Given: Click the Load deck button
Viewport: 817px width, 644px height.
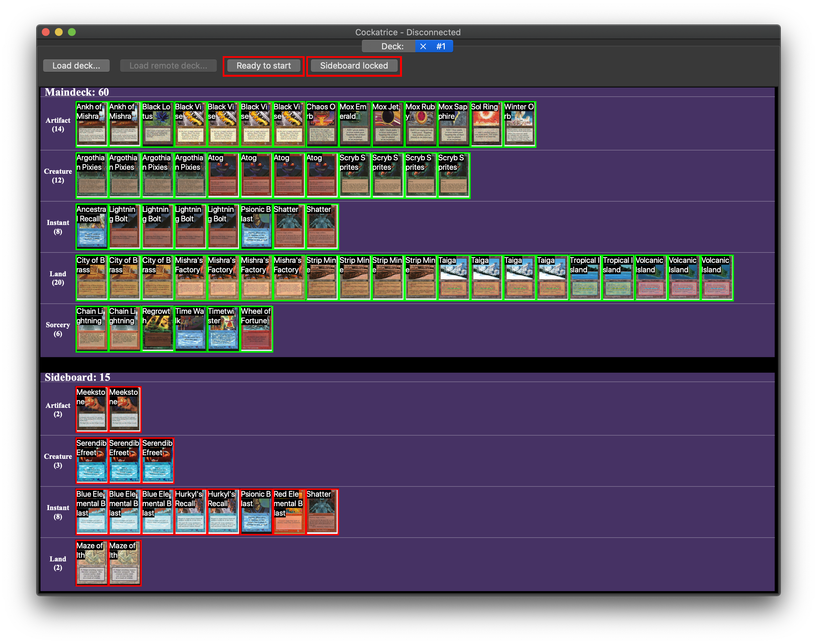Looking at the screenshot, I should (x=76, y=66).
